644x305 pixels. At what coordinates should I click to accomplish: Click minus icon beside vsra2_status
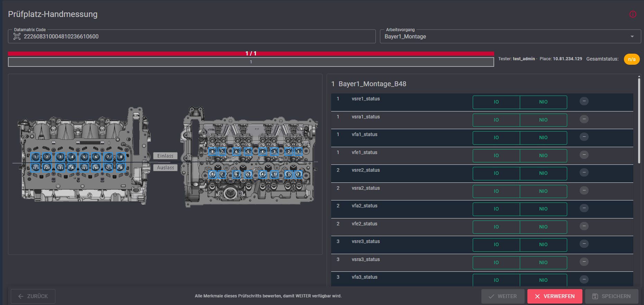(584, 190)
